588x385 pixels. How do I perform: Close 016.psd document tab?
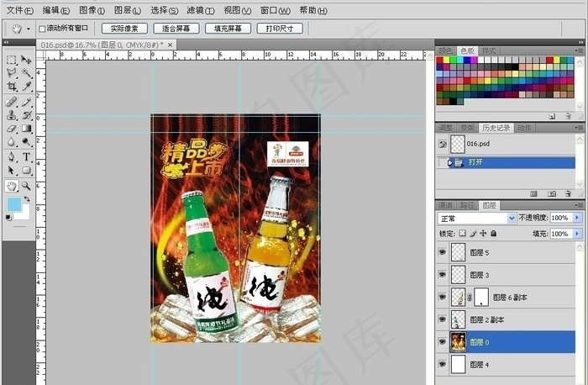171,45
